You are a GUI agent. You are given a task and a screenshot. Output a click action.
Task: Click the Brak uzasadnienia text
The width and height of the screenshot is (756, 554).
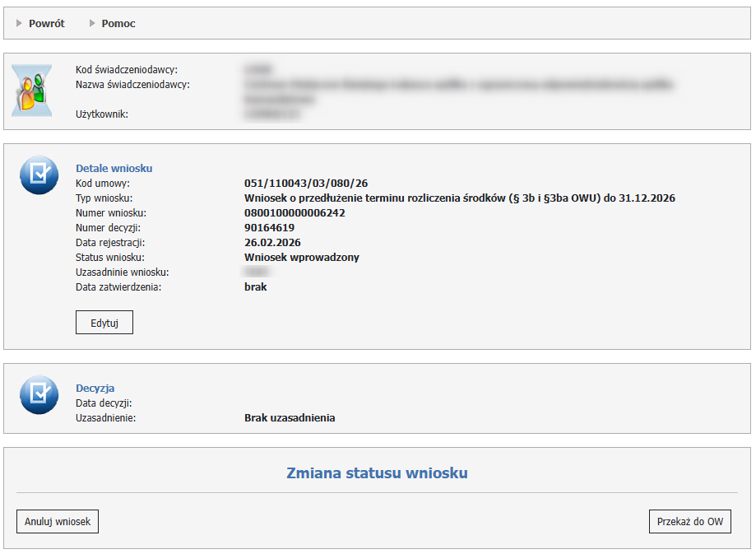coord(290,418)
